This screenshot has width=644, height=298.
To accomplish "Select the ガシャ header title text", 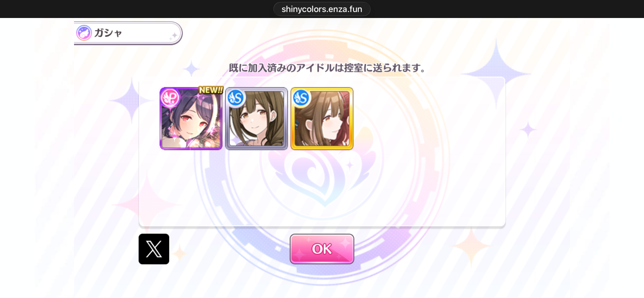I will pyautogui.click(x=108, y=33).
